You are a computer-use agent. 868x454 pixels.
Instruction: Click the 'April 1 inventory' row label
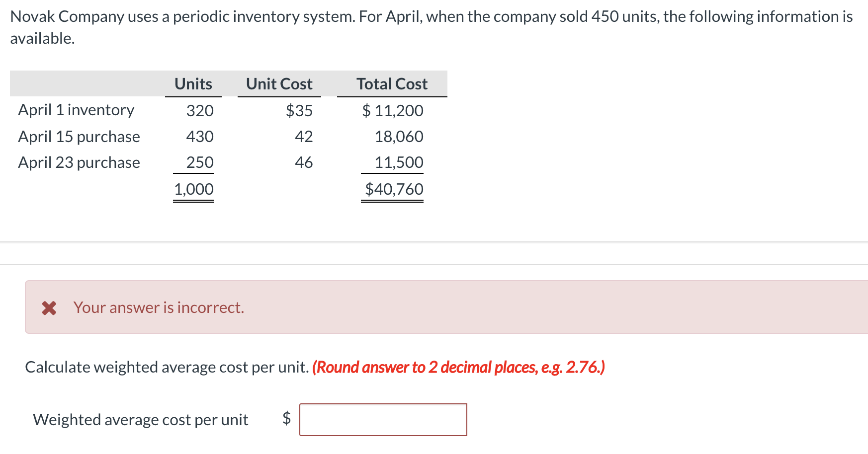(x=76, y=110)
